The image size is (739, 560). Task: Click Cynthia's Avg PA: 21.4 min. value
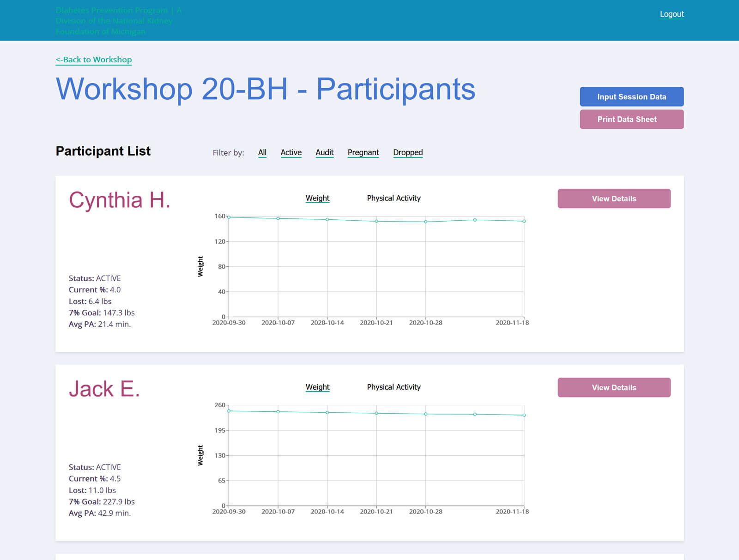pos(100,324)
